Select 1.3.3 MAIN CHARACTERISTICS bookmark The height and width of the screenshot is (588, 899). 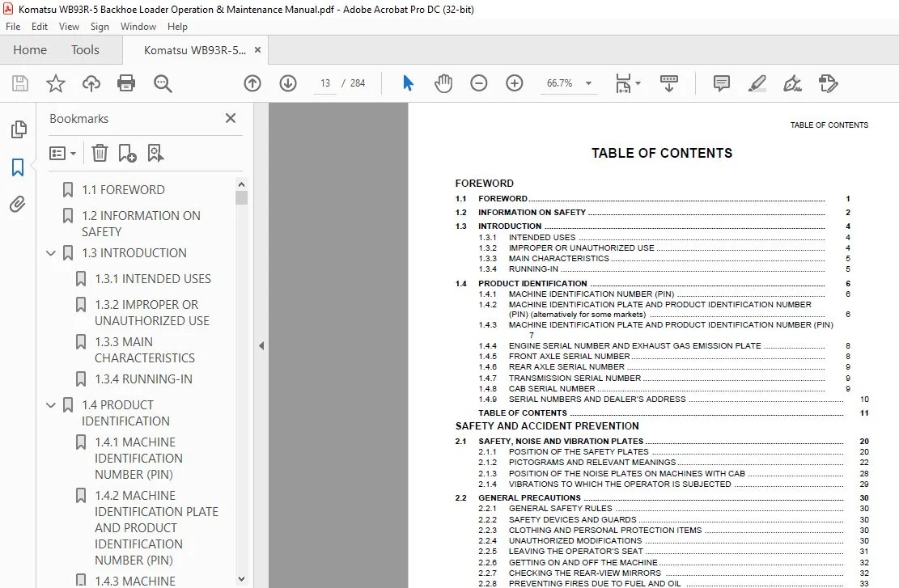(145, 349)
